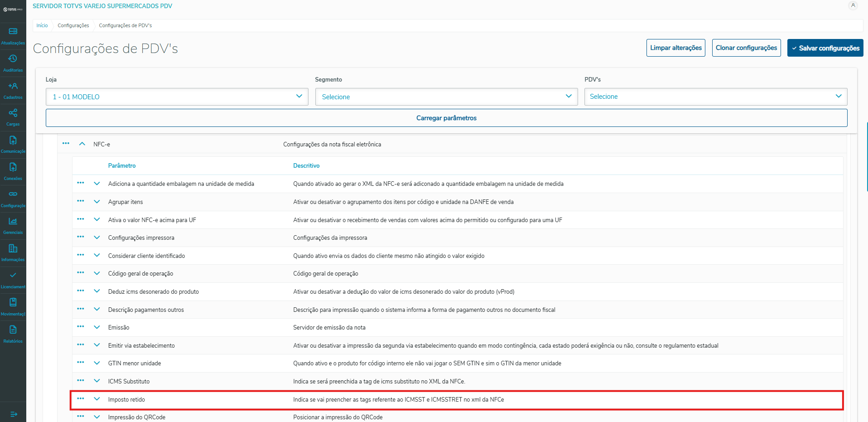The height and width of the screenshot is (422, 868).
Task: Open Atualizações in the sidebar
Action: (13, 36)
